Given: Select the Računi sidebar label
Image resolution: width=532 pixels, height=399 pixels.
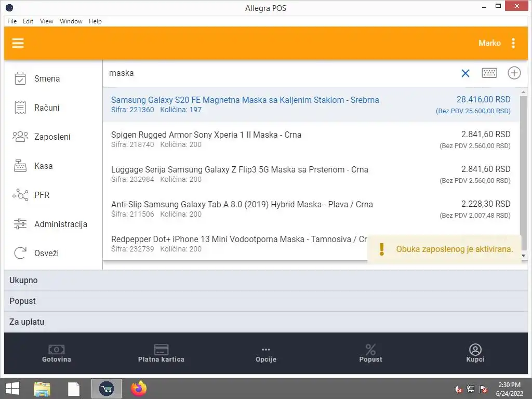Looking at the screenshot, I should tap(46, 108).
